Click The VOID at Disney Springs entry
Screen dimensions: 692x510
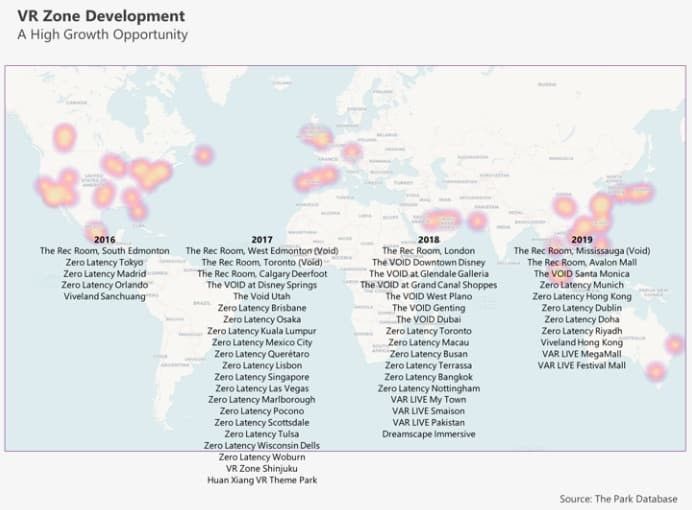tap(262, 285)
